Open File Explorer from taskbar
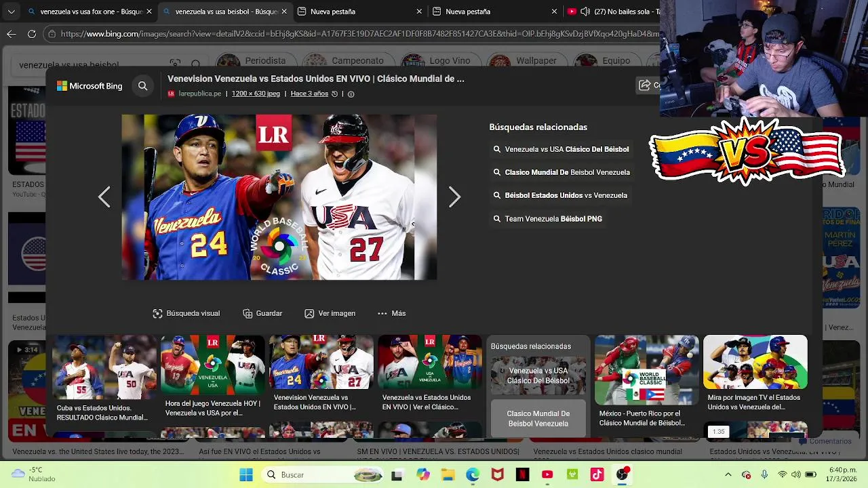The height and width of the screenshot is (488, 868). 448,474
